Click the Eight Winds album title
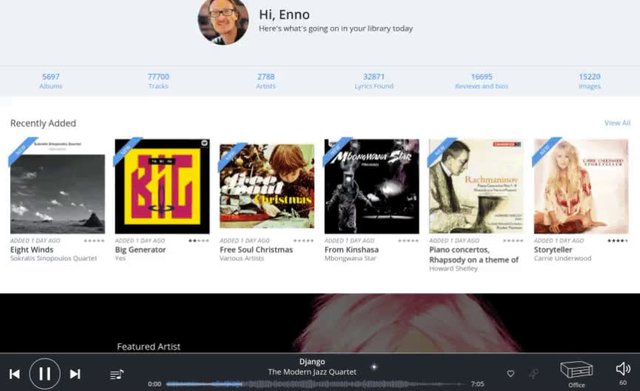The image size is (640, 391). [32, 249]
